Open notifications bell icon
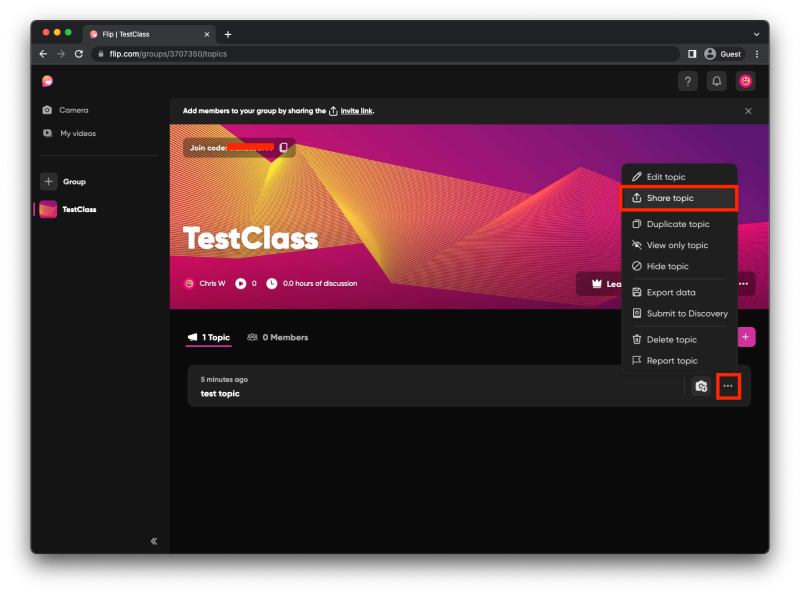 pos(716,82)
